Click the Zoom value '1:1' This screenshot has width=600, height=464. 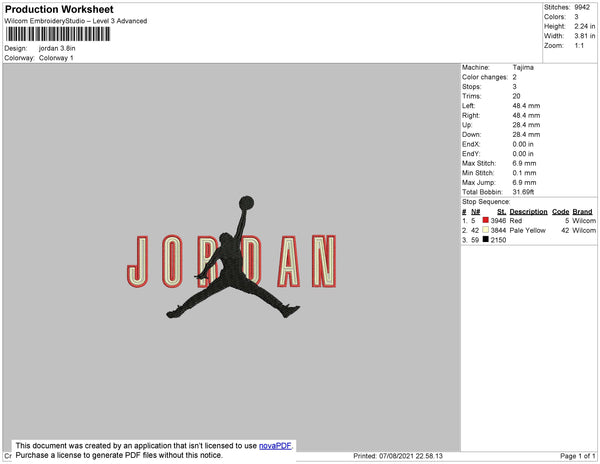coord(579,46)
